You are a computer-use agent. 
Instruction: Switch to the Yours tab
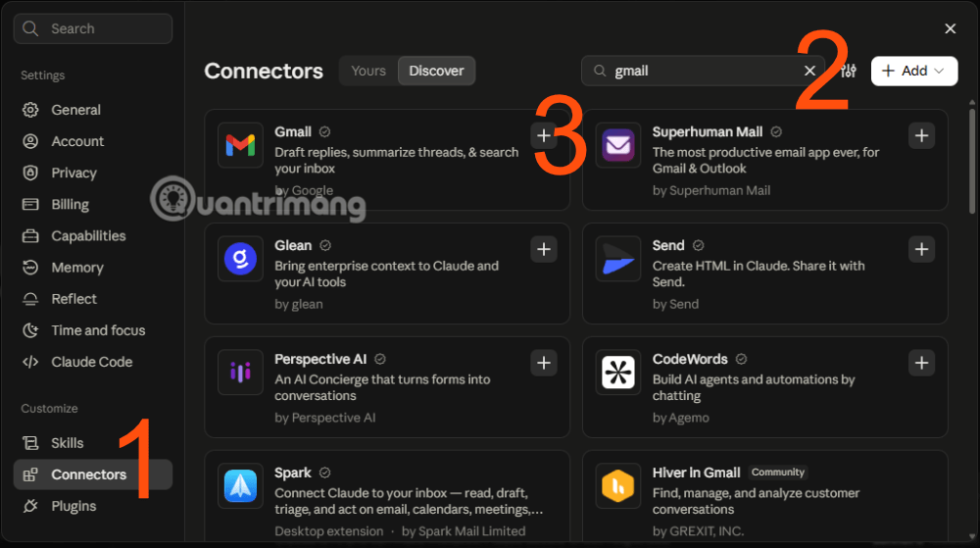[x=368, y=71]
